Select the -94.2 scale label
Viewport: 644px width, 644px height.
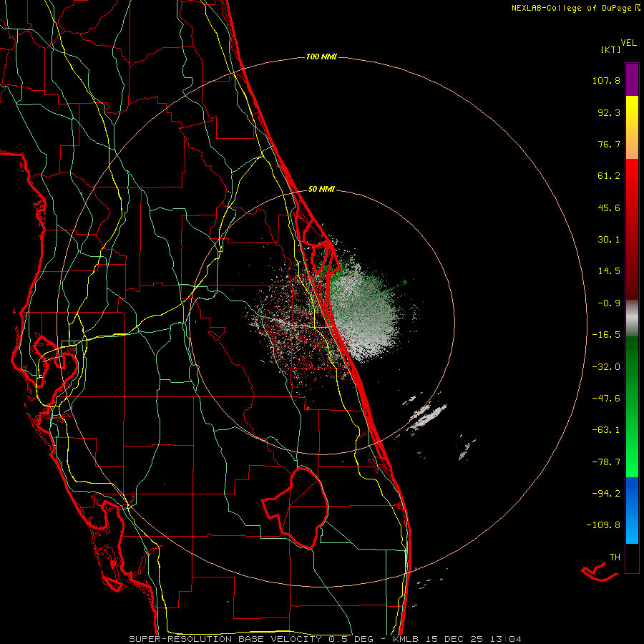pyautogui.click(x=606, y=493)
